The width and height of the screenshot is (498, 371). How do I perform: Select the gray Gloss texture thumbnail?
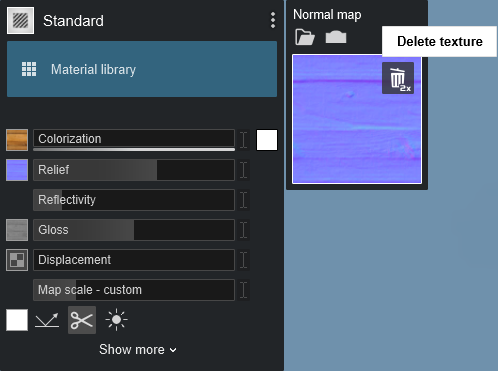tap(17, 230)
